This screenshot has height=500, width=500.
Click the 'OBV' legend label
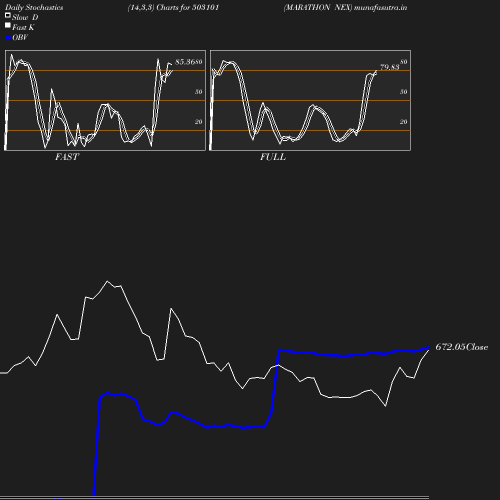pyautogui.click(x=20, y=38)
